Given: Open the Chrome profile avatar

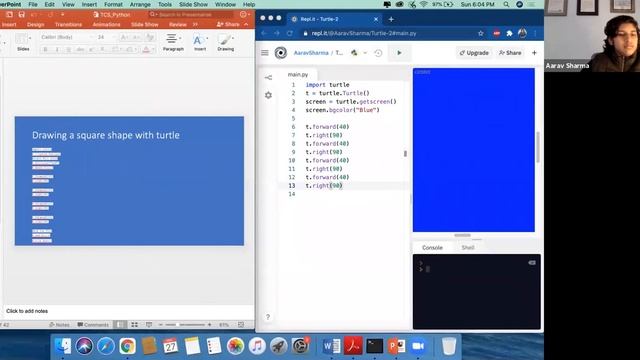Looking at the screenshot, I should (x=522, y=33).
